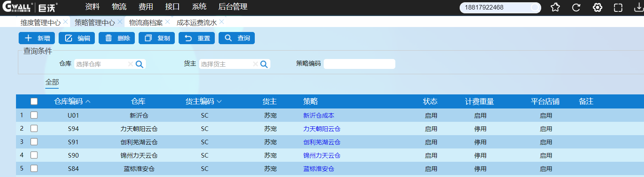
Task: Sort by 仓库编码 column header
Action: click(x=72, y=101)
